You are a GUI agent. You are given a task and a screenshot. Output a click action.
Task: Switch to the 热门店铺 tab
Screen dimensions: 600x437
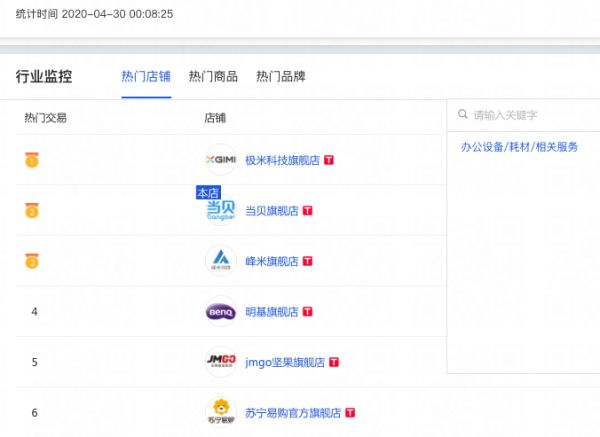pos(146,76)
